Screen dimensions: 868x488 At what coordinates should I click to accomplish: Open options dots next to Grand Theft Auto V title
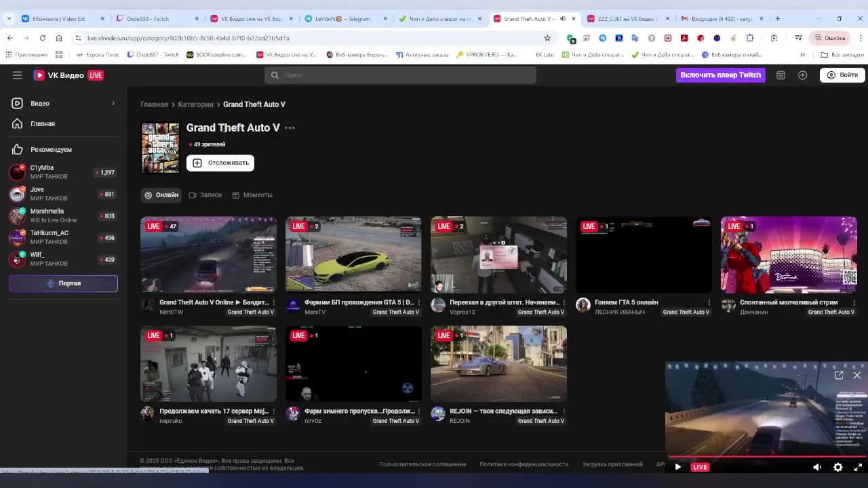click(290, 127)
